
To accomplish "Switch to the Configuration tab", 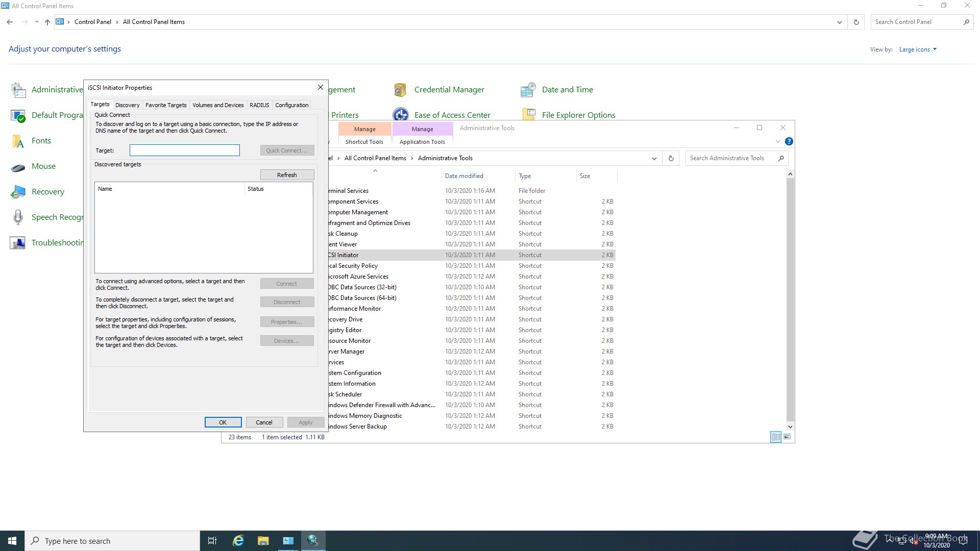I will coord(291,105).
